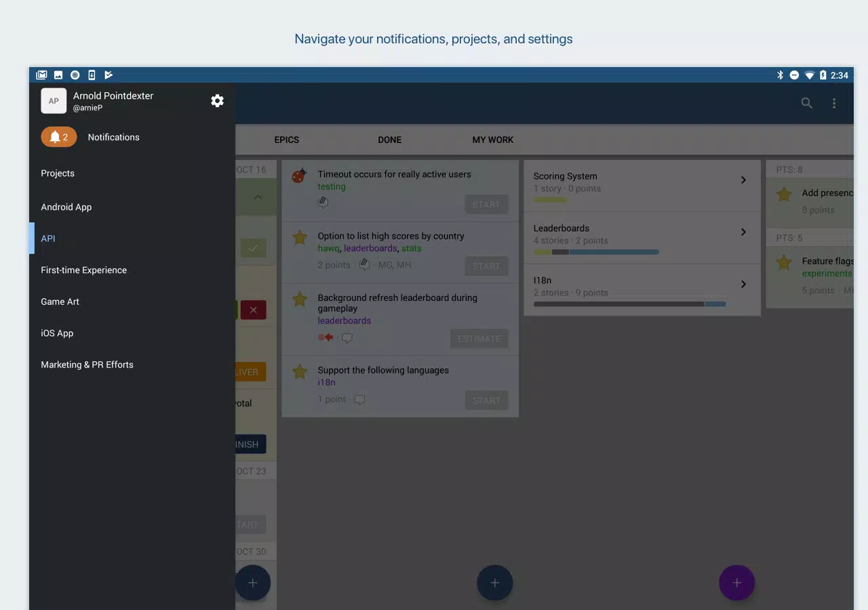The image size is (868, 610).
Task: Select Android App project in drawer
Action: tap(66, 207)
